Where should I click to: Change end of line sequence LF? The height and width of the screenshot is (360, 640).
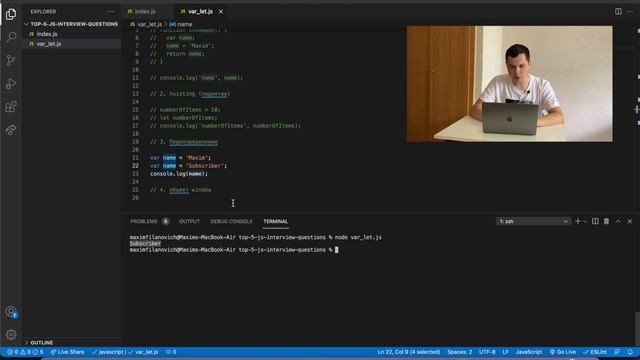(505, 352)
